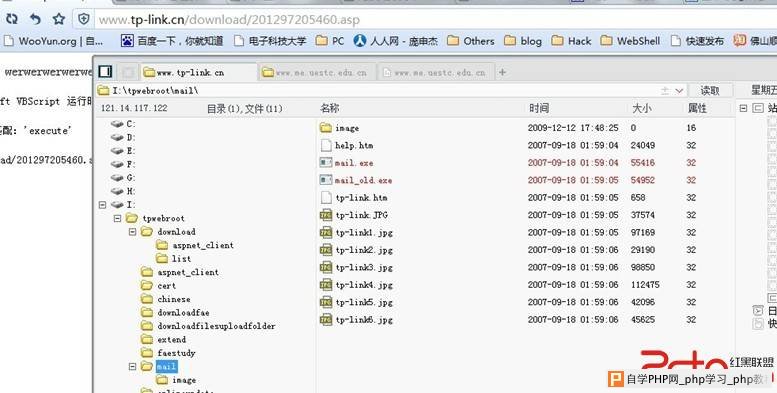Bookmark page with star icon
This screenshot has height=393, width=777.
point(59,19)
